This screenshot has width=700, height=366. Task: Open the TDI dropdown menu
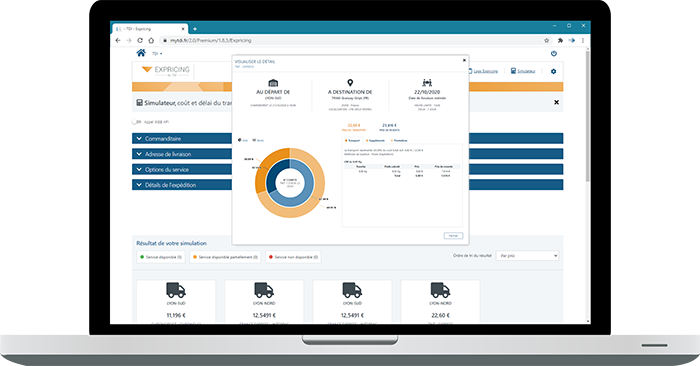coord(157,54)
